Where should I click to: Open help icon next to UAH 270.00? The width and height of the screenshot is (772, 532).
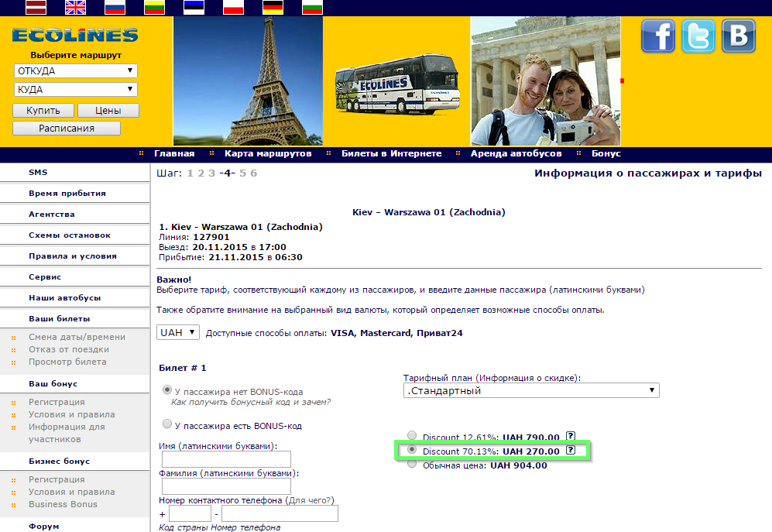click(x=570, y=450)
